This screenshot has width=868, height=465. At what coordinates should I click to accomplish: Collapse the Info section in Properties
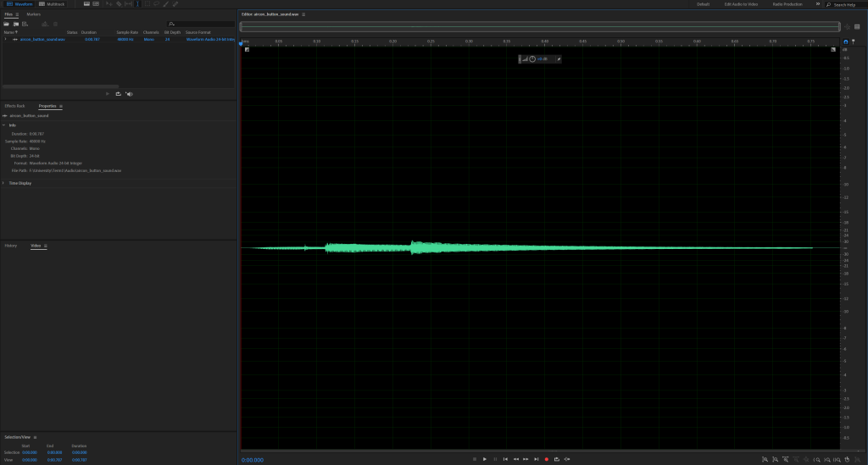click(x=3, y=125)
